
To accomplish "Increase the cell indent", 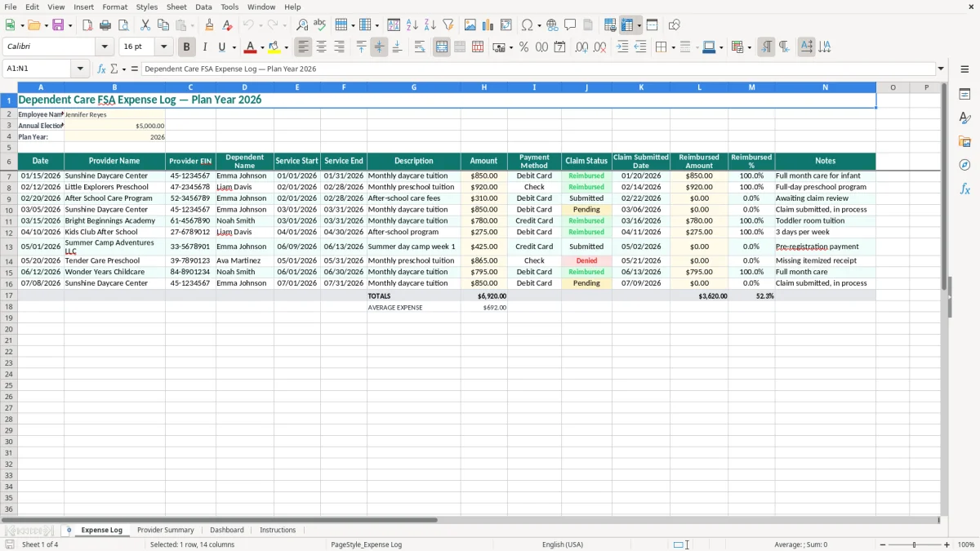I will click(622, 47).
